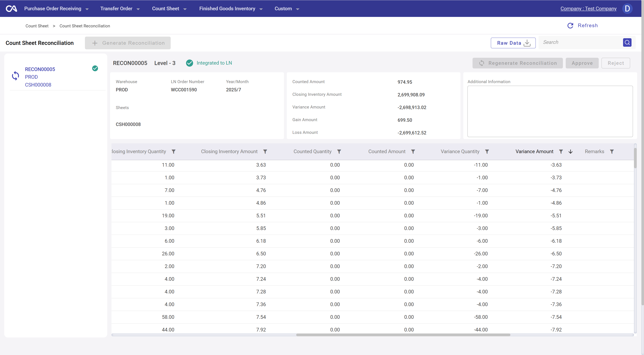Screen dimensions: 644x355
Task: Select the RECON00005 list entry
Action: click(58, 77)
